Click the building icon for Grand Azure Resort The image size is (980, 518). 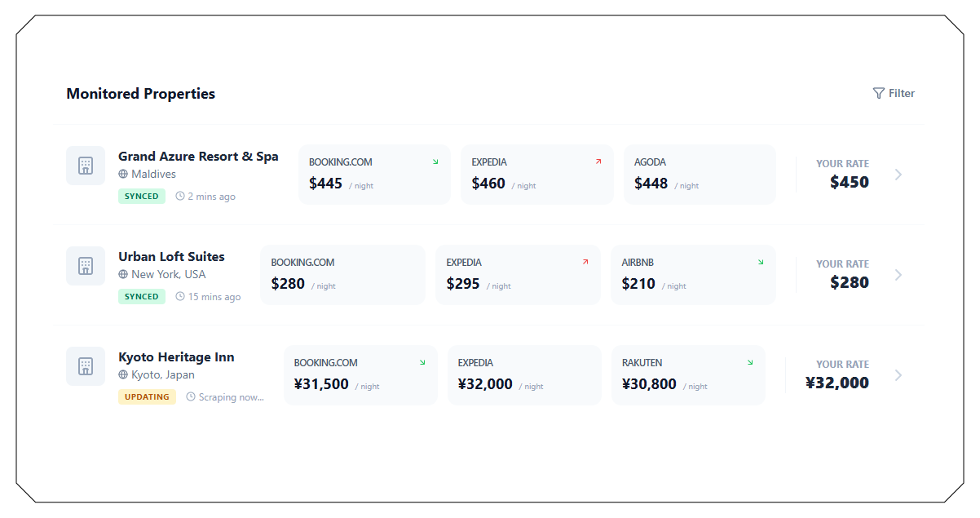pyautogui.click(x=85, y=166)
